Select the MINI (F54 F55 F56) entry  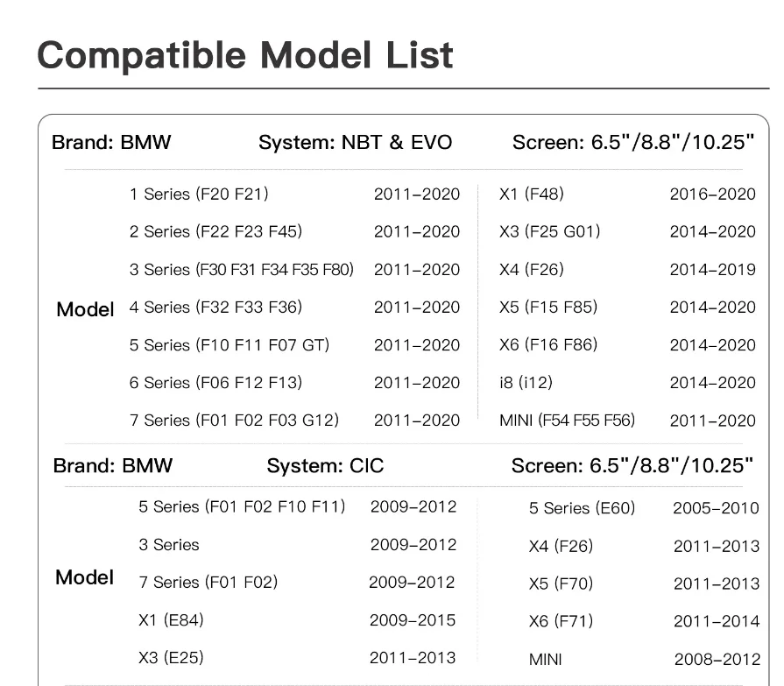coord(567,420)
